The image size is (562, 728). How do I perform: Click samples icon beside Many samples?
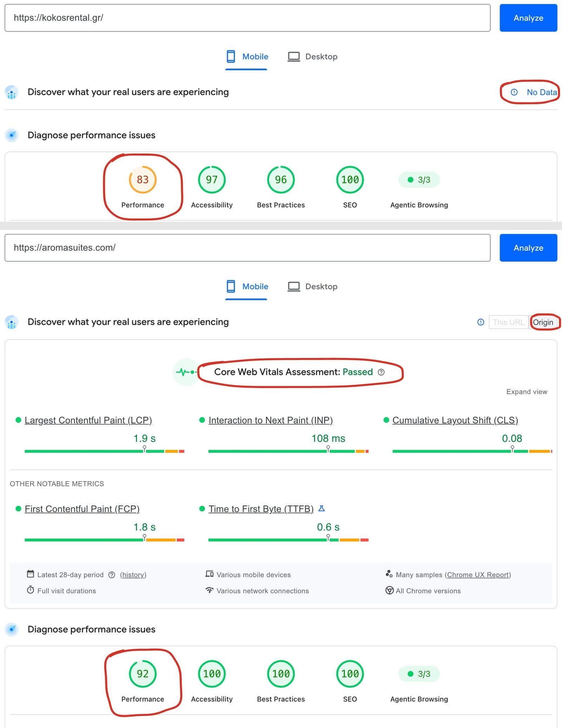point(389,574)
